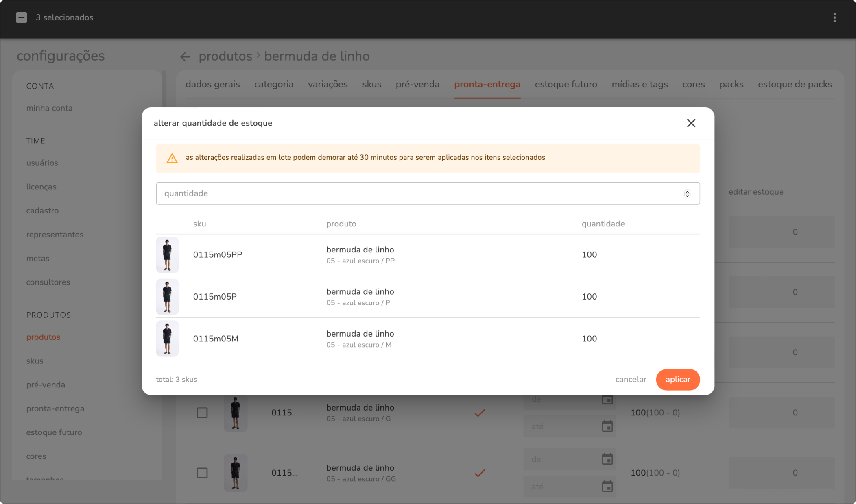The image size is (856, 504).
Task: Open the skus tab
Action: (x=371, y=85)
